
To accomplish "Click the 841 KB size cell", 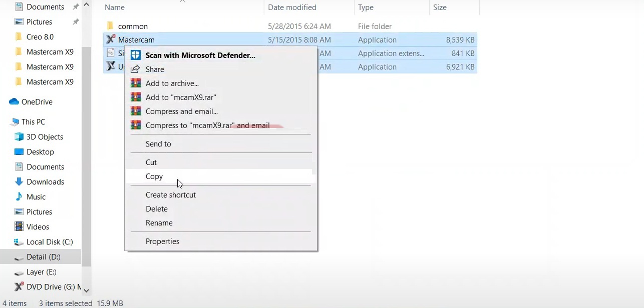I will 463,53.
